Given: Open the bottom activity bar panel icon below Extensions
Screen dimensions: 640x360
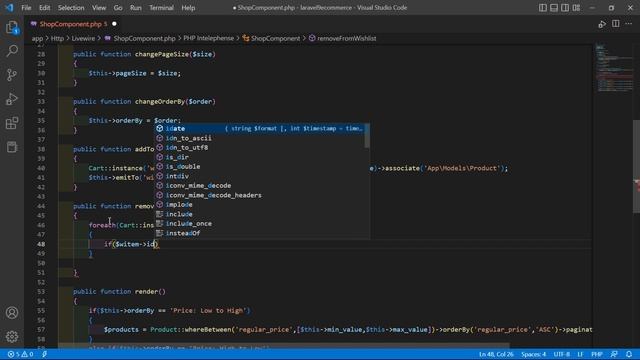Looking at the screenshot, I should click(x=12, y=147).
